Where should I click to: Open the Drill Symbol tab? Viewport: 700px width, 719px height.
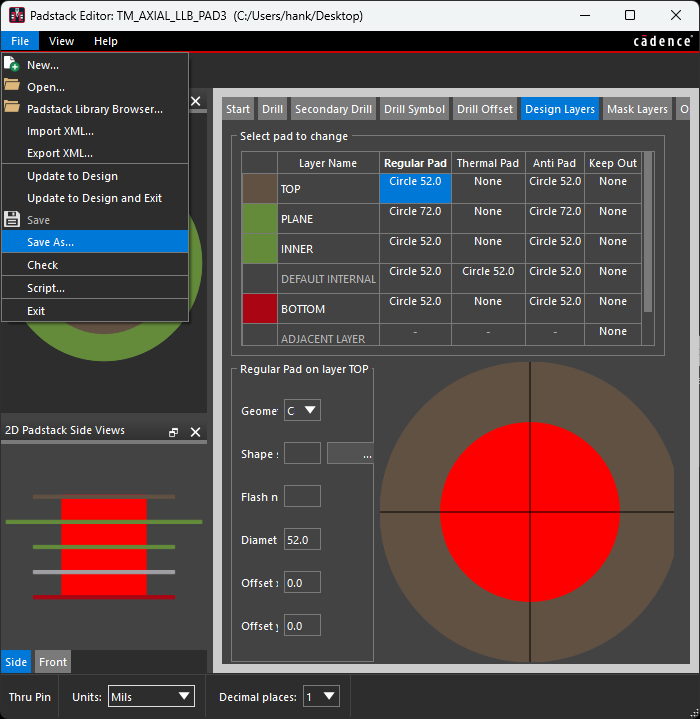coord(414,109)
